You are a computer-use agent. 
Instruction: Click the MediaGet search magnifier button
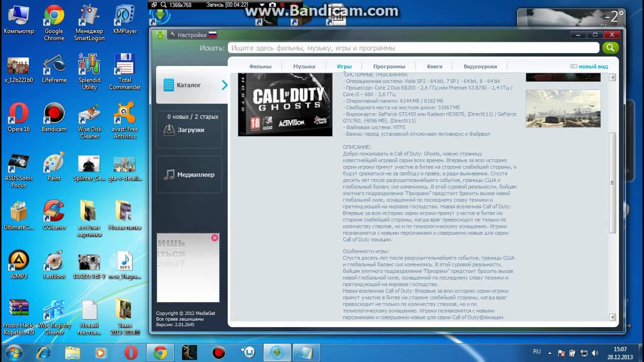[x=610, y=48]
